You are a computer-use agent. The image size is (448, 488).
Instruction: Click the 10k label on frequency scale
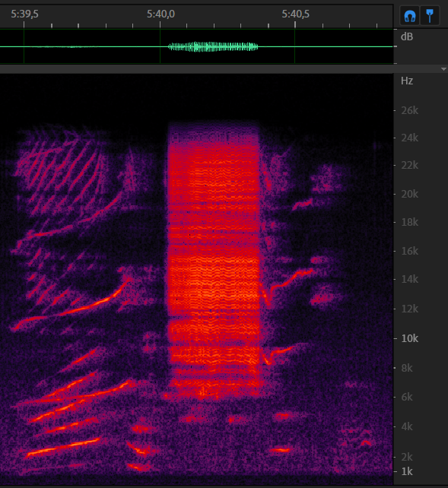point(410,338)
